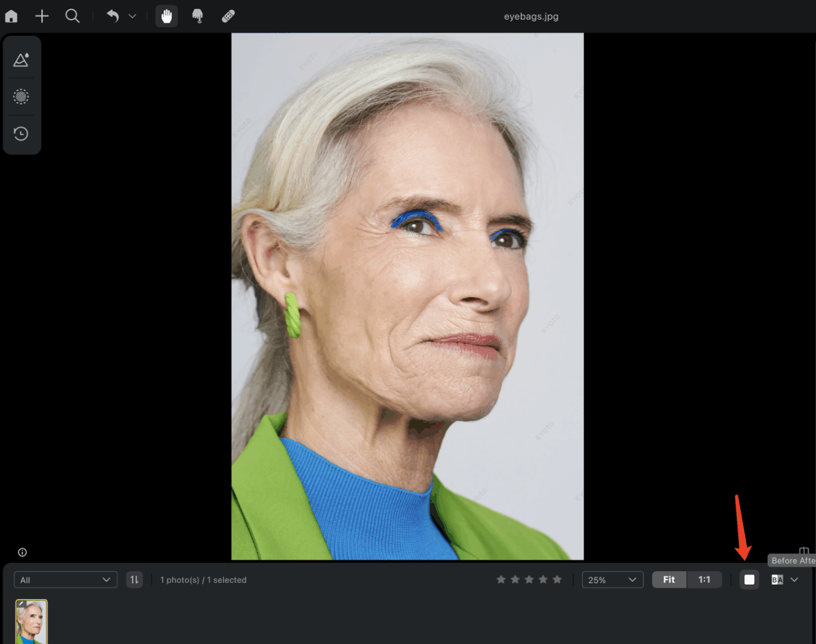Select the Hand pan tool

coord(167,16)
